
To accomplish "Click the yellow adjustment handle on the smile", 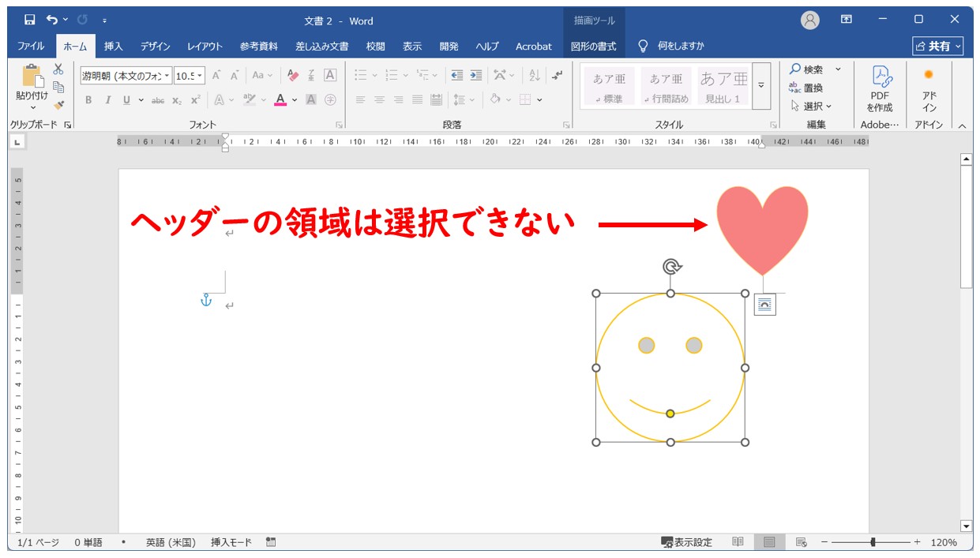I will (670, 414).
